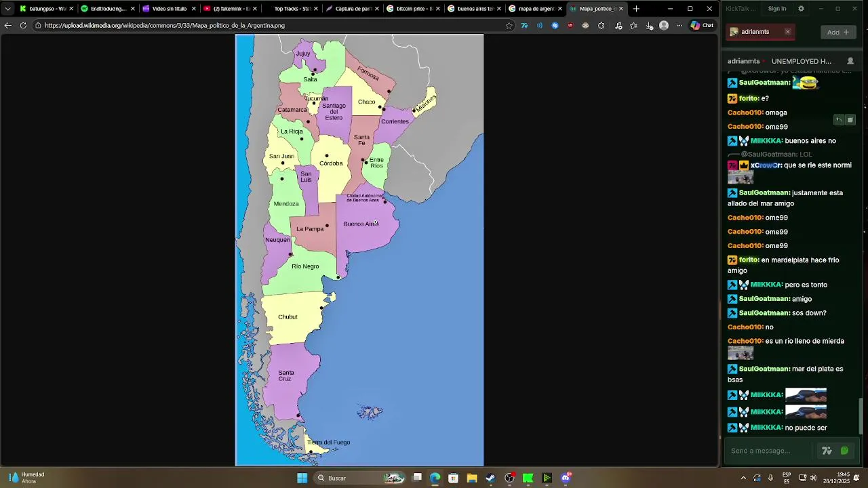Click the reply arrow icon in chat

pos(839,120)
